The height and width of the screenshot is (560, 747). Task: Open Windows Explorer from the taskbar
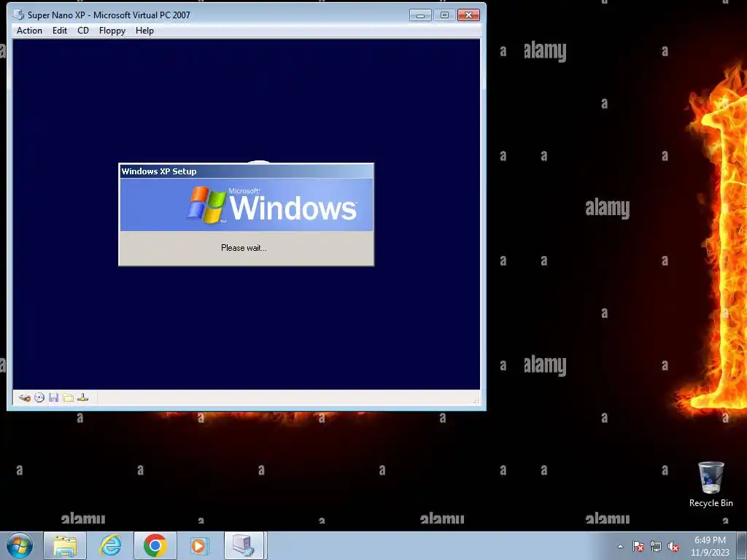[x=65, y=545]
